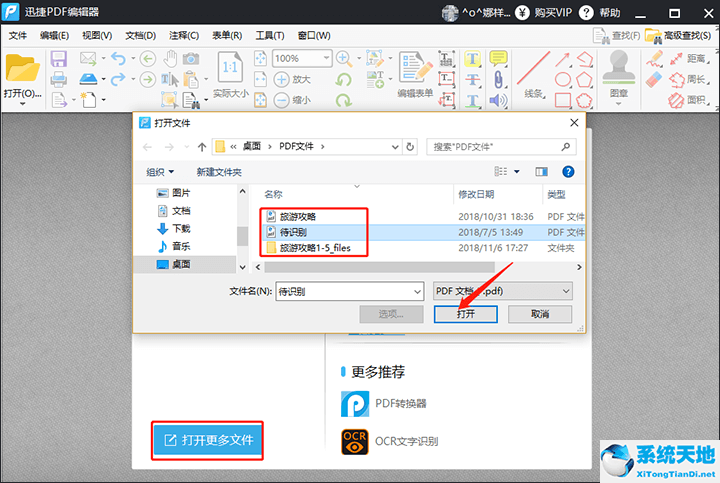
Task: Select the Text selection tool
Action: pos(170,79)
